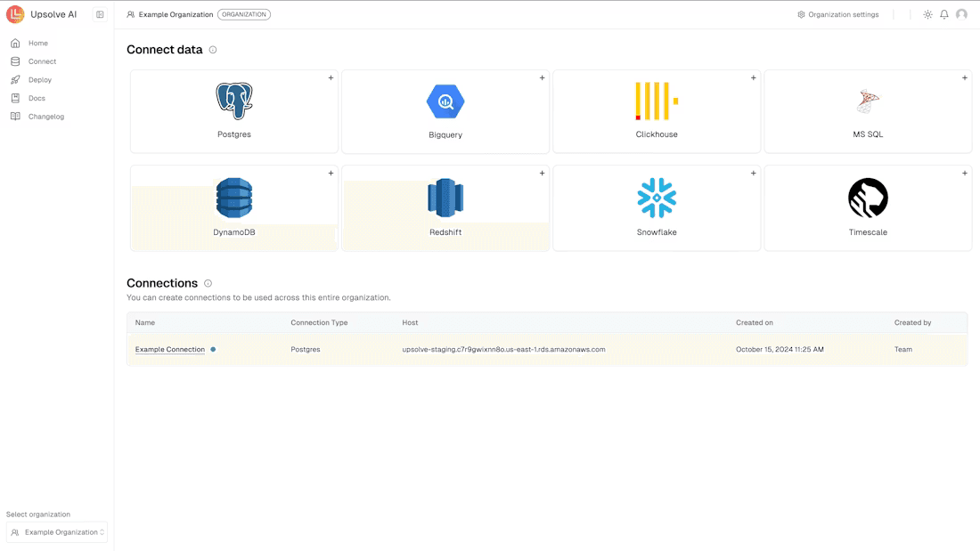Select the Postgres elephant logo
Screen dimensions: 980x551
pos(234,101)
